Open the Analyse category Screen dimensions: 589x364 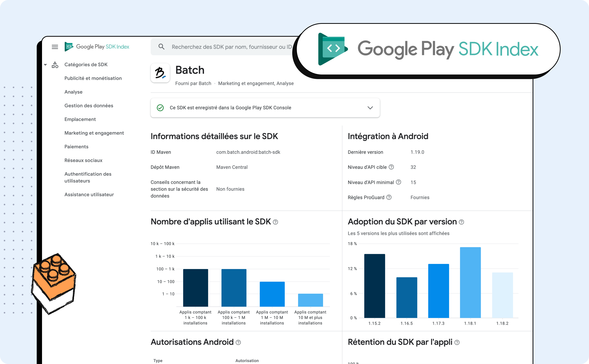click(x=73, y=92)
